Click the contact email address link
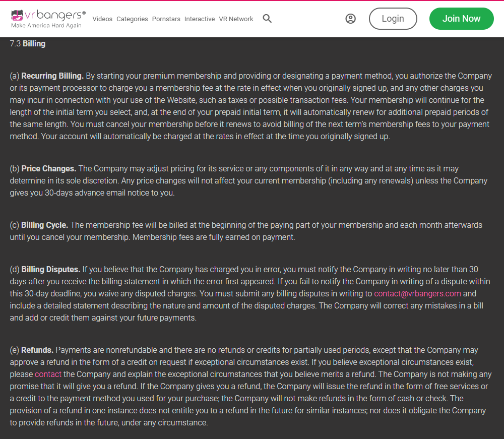Screen dimensions: 504x439 [417, 293]
